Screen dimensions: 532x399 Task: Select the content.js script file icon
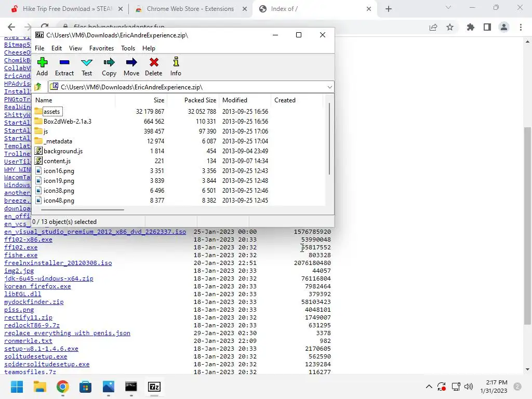(x=38, y=161)
